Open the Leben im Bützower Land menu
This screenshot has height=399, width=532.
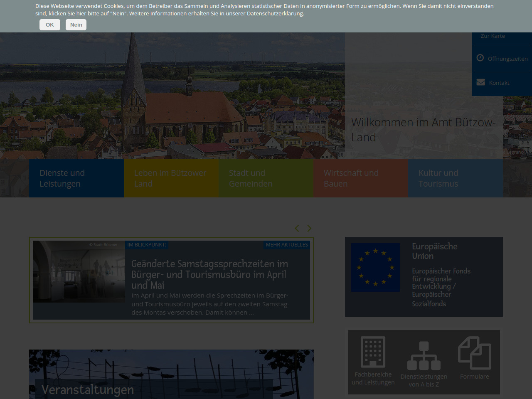[171, 178]
